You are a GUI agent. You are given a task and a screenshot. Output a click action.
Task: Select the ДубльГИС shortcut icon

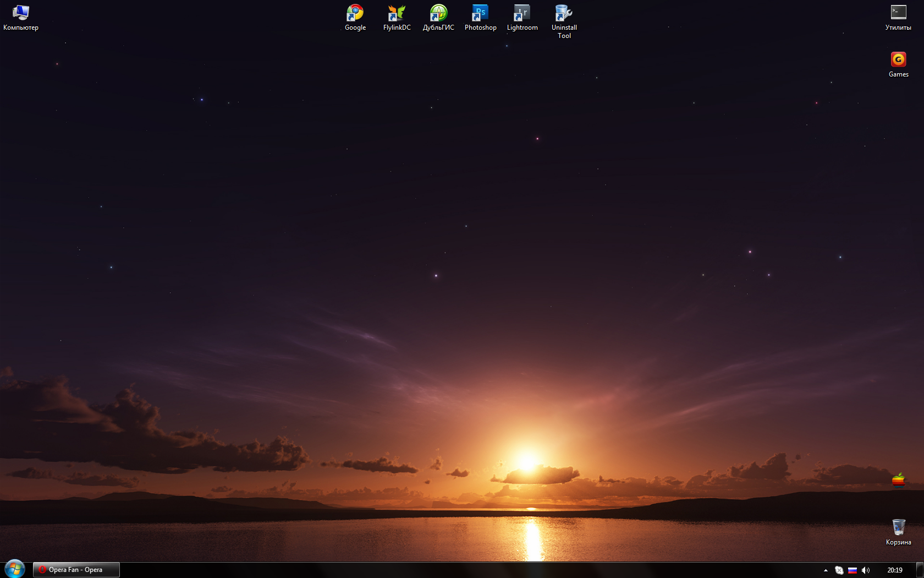(438, 18)
